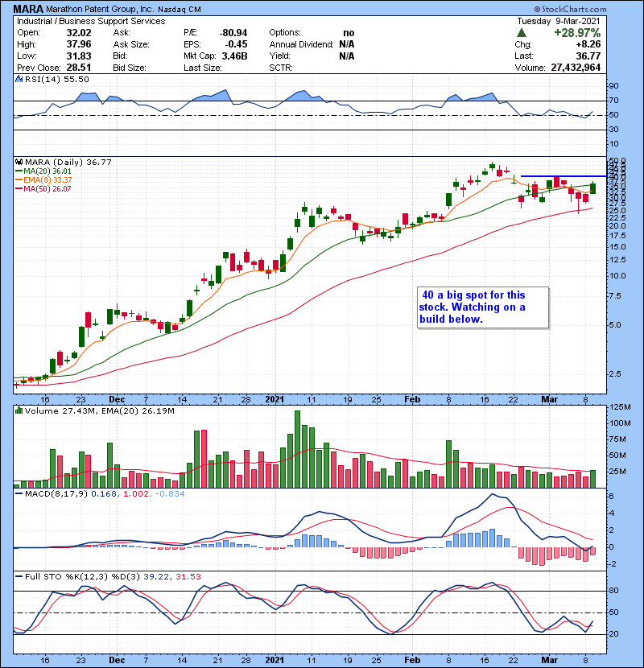Image resolution: width=644 pixels, height=668 pixels.
Task: Click the 10.0 price on the price axis
Action: [x=617, y=275]
